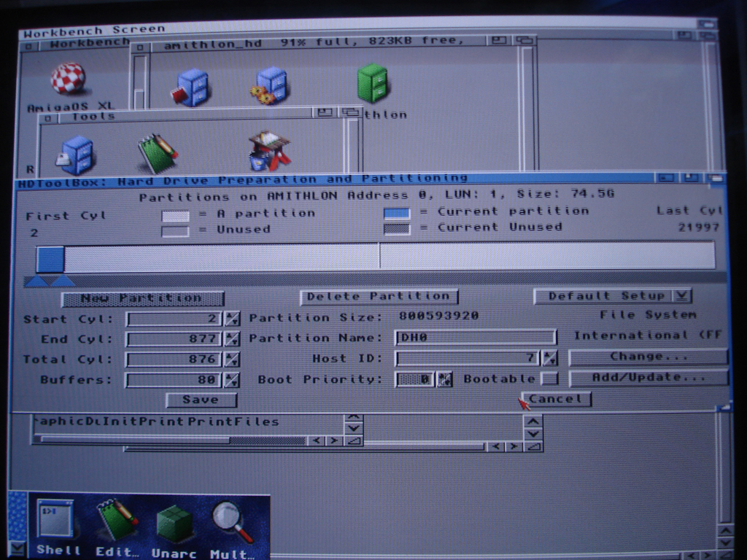
Task: Click the Workbench Screen title bar text
Action: click(x=94, y=31)
